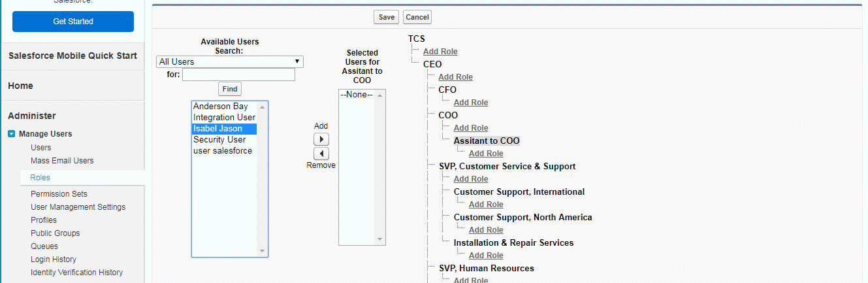Click the Get Started button

(x=73, y=22)
